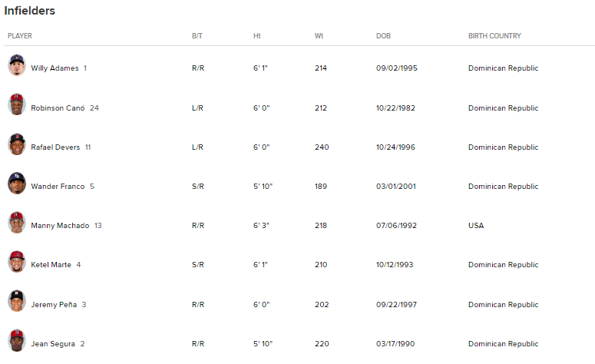Open Manny Machado headshot photo
Screen dimensions: 595x364
click(17, 223)
